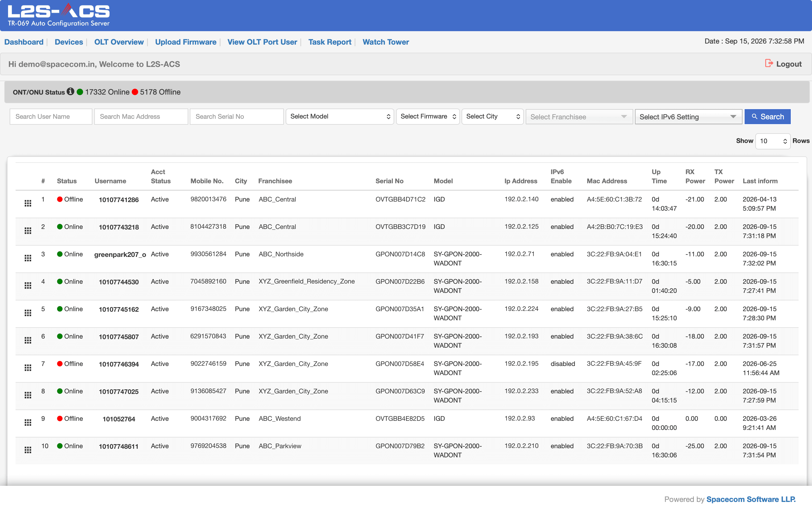Viewport: 812px width, 510px height.
Task: Open grid menu icon for user 10107743218
Action: pos(28,231)
